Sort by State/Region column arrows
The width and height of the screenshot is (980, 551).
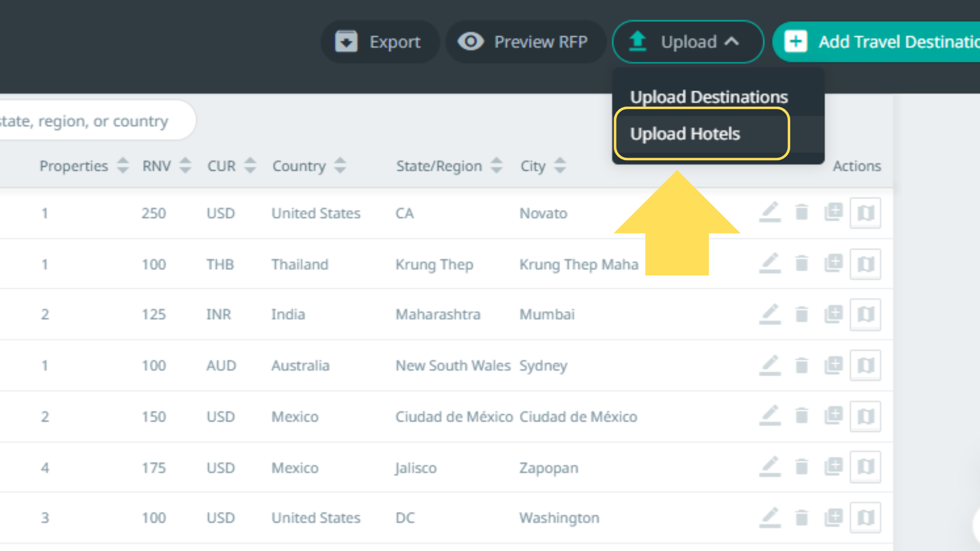tap(496, 166)
